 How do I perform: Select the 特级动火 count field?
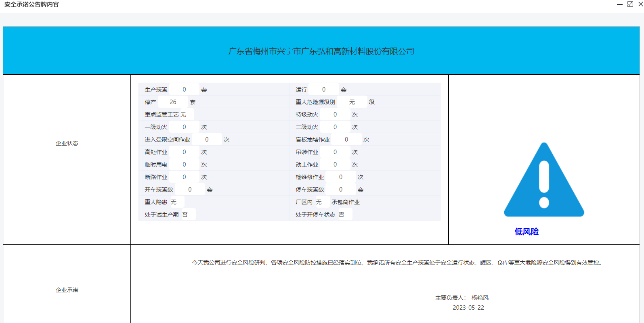tap(335, 115)
